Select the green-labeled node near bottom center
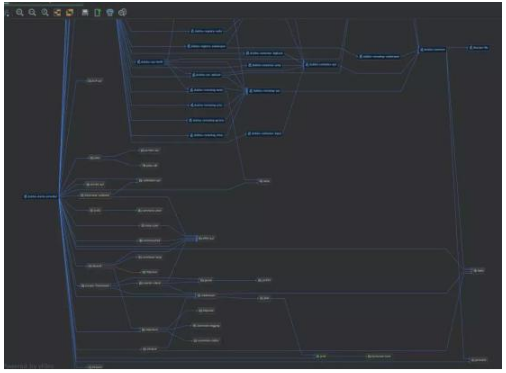The width and height of the screenshot is (506, 373). [x=321, y=356]
